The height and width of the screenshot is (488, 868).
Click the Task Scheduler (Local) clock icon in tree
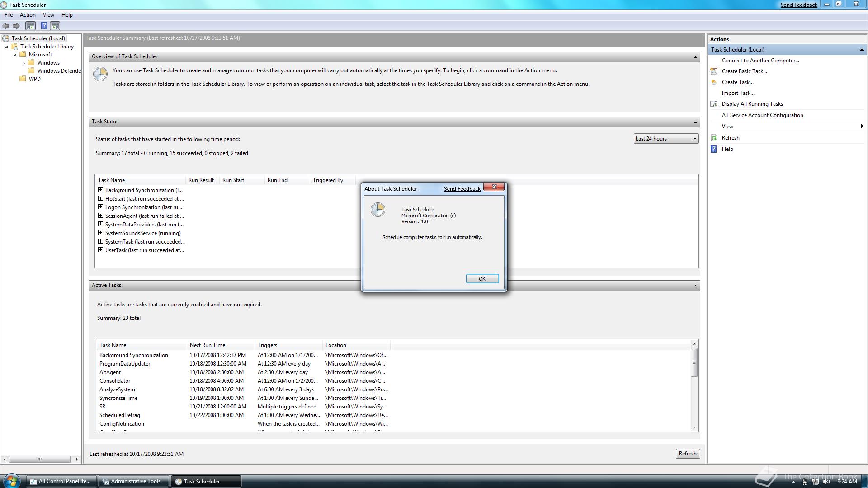coord(6,38)
